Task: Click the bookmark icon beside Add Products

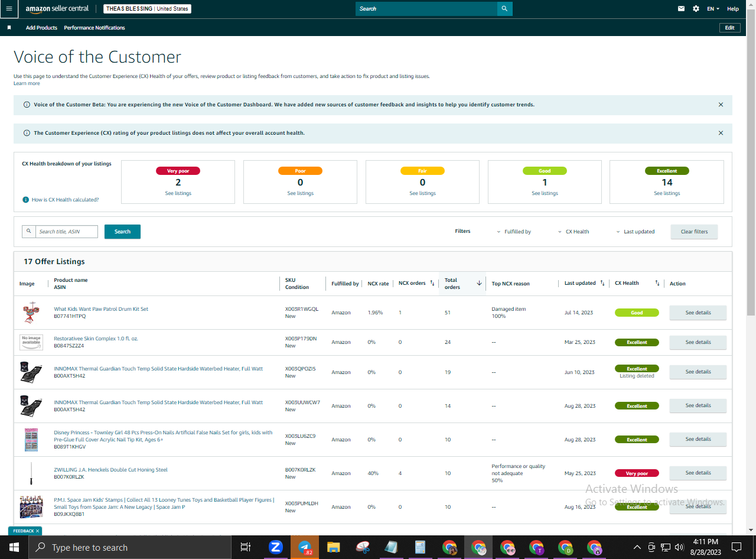Action: [x=9, y=28]
